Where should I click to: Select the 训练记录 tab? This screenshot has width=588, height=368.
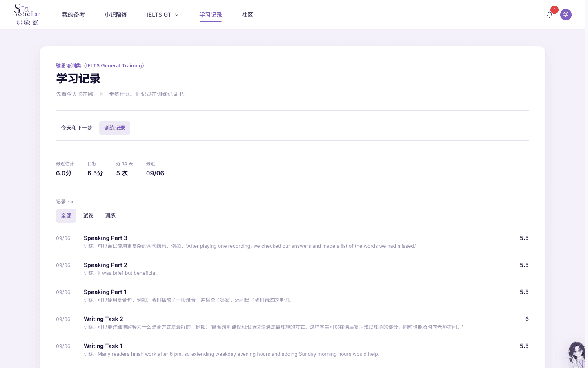pos(115,128)
